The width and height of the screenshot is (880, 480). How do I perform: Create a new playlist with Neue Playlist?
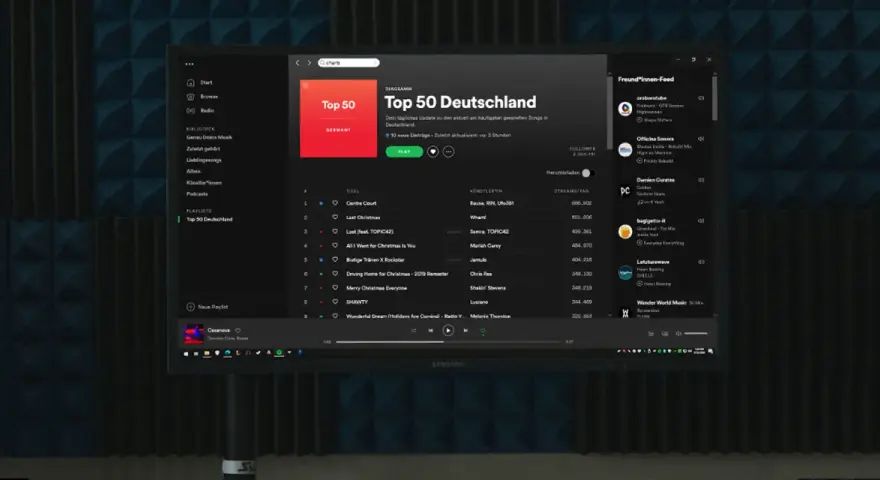click(x=207, y=307)
